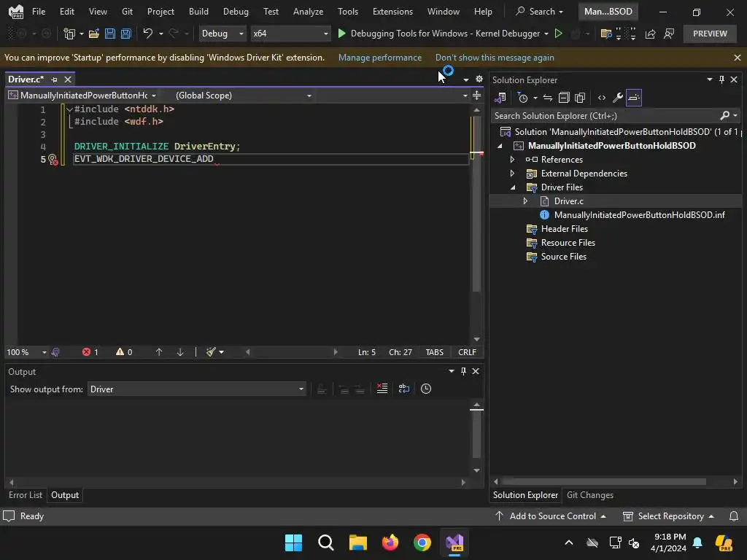This screenshot has width=747, height=560.
Task: Select ManuallyInitiatedPowerButtonHoldBSOD.inf file
Action: [x=639, y=215]
